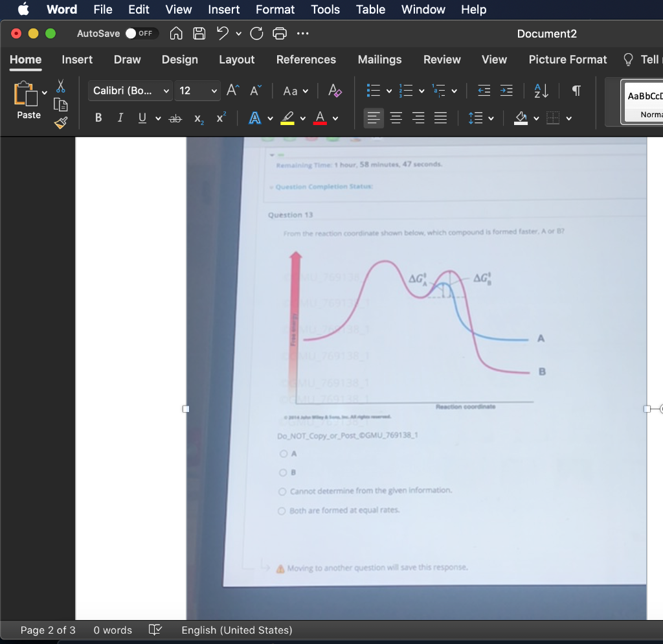This screenshot has height=644, width=663.
Task: Toggle subscript formatting
Action: (x=197, y=118)
